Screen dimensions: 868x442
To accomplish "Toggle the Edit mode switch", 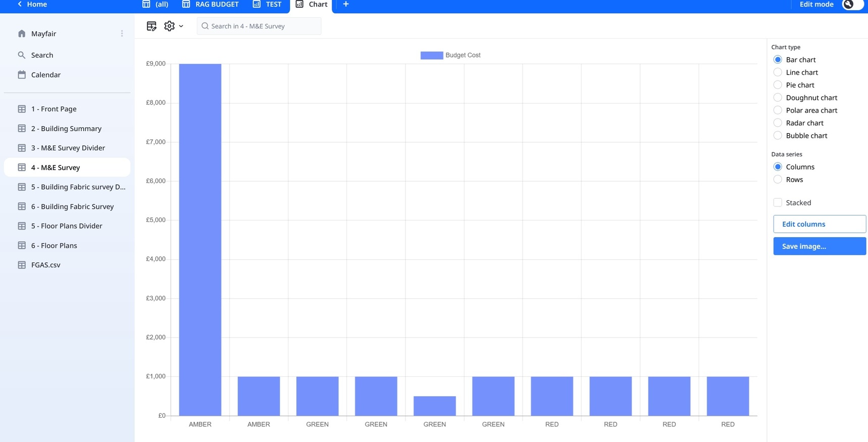I will pos(853,4).
